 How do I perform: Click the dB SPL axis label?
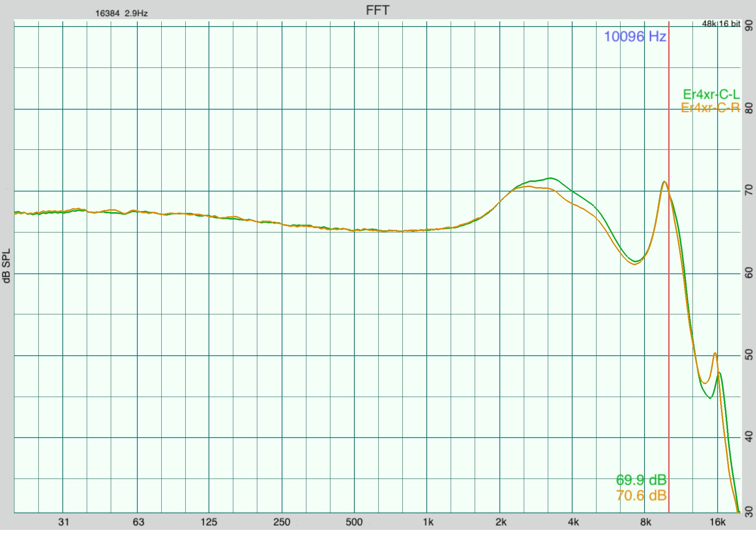[x=7, y=266]
